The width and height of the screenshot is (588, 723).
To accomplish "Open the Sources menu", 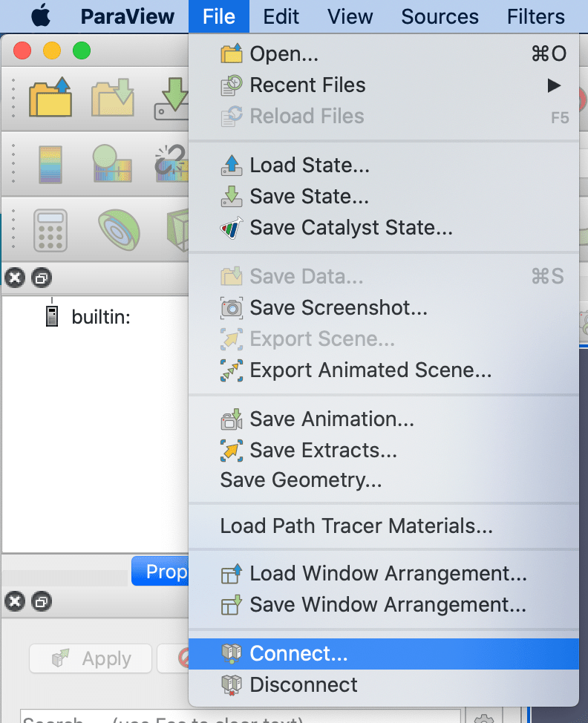I will [x=440, y=16].
